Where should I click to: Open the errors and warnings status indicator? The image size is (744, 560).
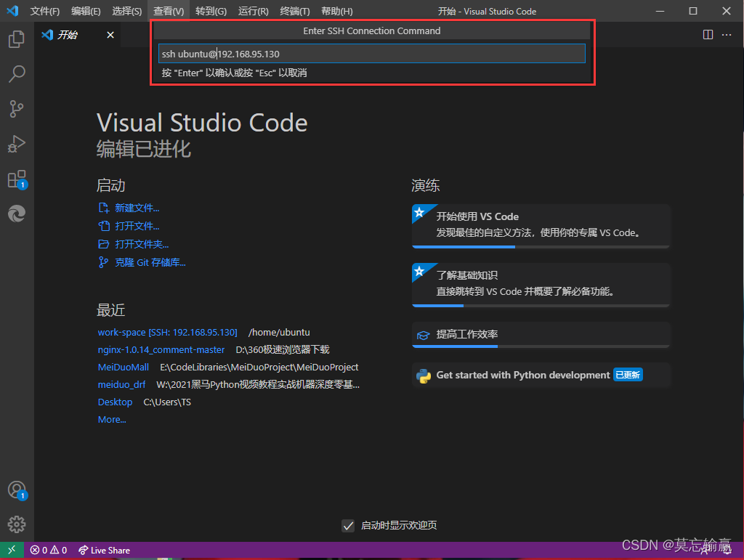click(x=49, y=550)
